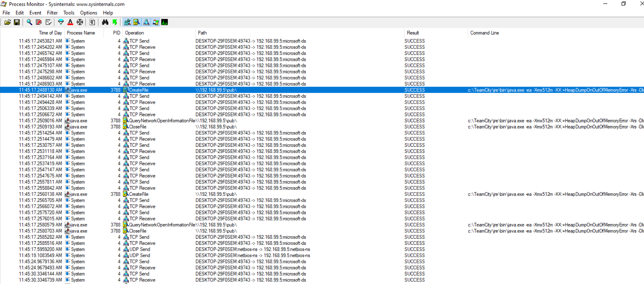Viewport: 644px width, 284px height.
Task: Click the TCP Receive icon at 11:45:24.9679493
Action: [x=126, y=267]
